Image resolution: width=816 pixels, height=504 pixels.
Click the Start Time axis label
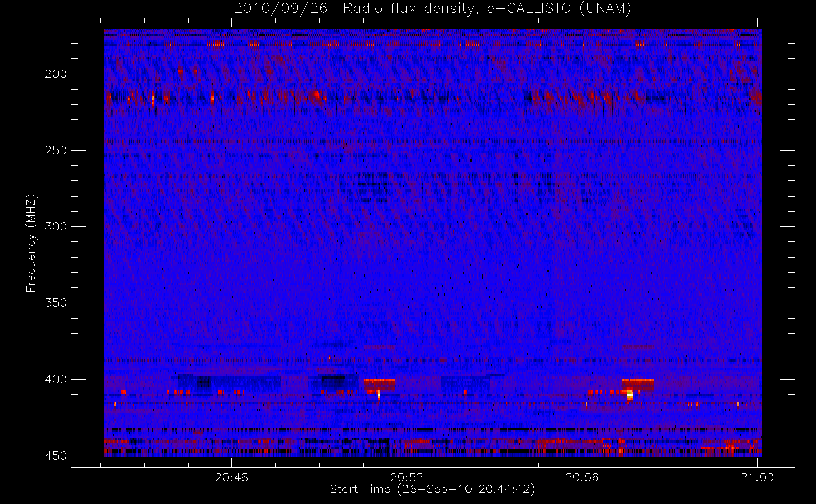432,489
